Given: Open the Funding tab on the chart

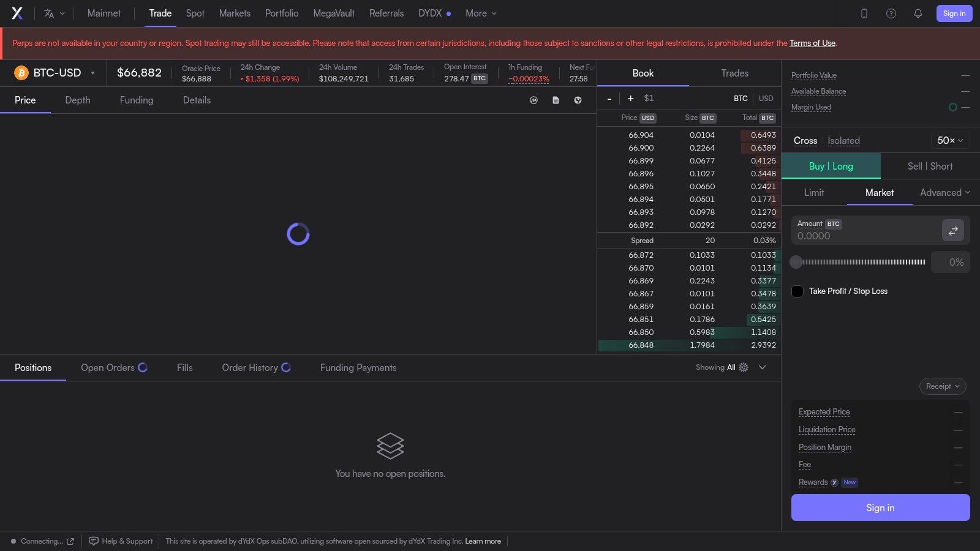Looking at the screenshot, I should click(x=136, y=100).
